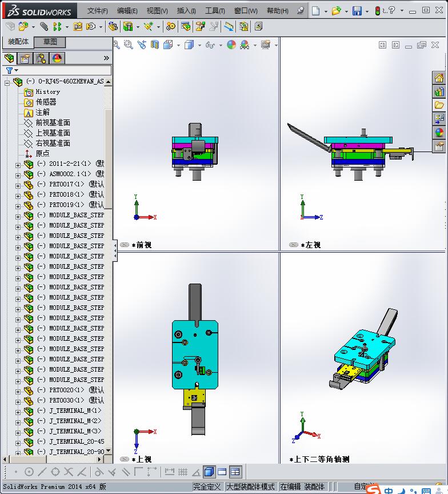
Task: Expand the ASM0002.1<1> component node
Action: (18, 175)
